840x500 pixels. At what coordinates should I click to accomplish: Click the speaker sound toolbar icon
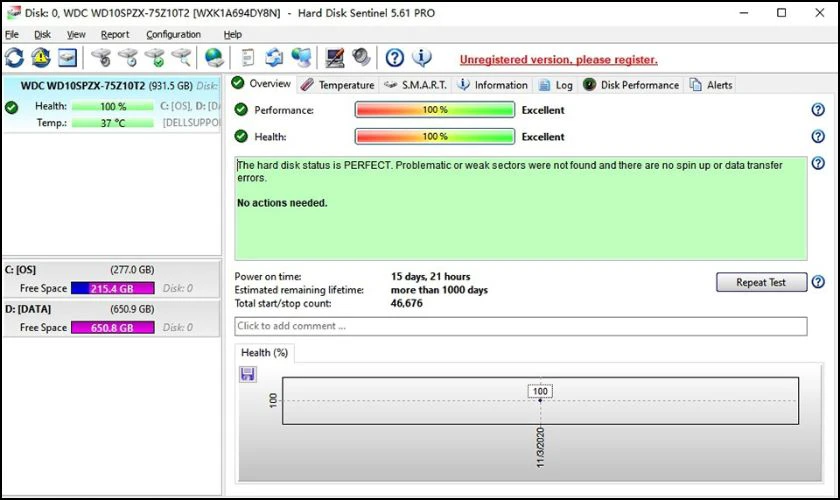(x=362, y=57)
